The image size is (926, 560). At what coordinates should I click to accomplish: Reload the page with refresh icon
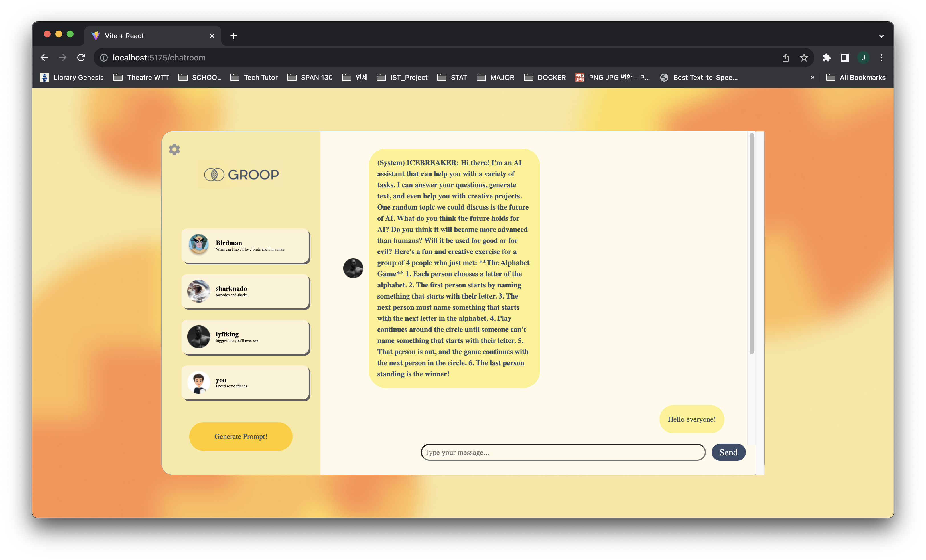click(x=81, y=58)
